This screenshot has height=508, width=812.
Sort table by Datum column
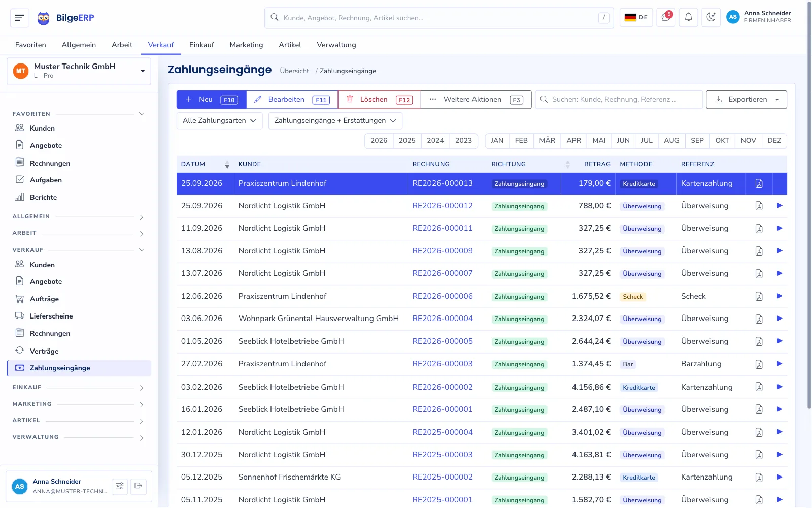pyautogui.click(x=205, y=164)
